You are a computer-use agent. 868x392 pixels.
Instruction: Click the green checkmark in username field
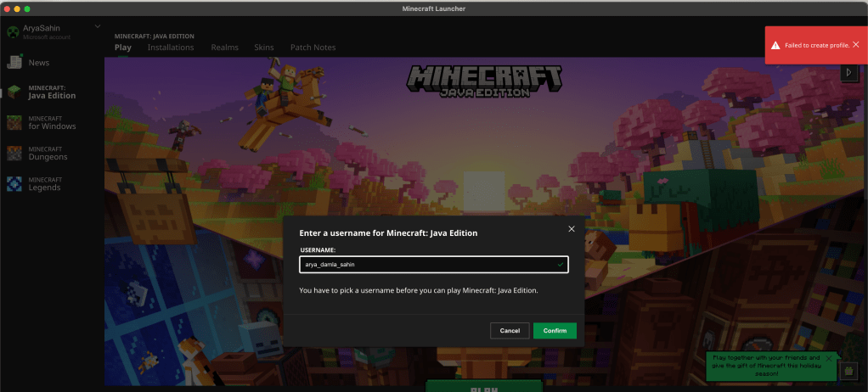click(561, 265)
